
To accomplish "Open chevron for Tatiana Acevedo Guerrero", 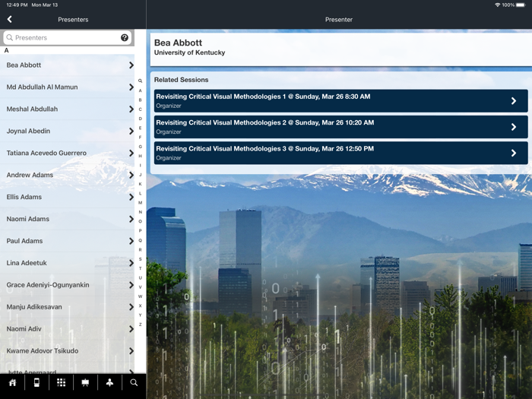I will click(x=131, y=153).
